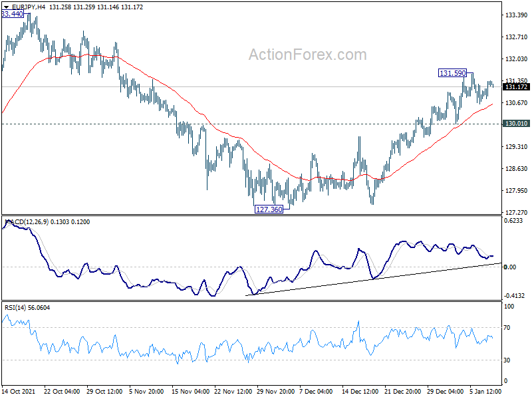Image resolution: width=532 pixels, height=399 pixels.
Task: Click the 5 Nov 20:00 time label
Action: coord(146,391)
